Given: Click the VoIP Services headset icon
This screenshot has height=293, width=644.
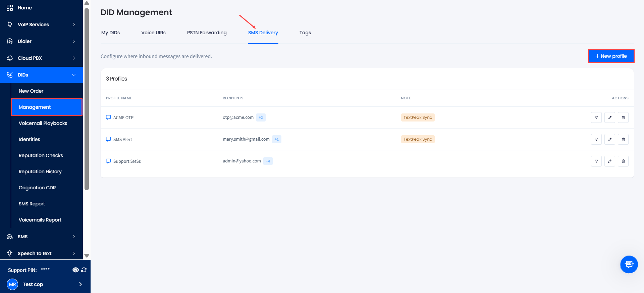Looking at the screenshot, I should tap(10, 25).
